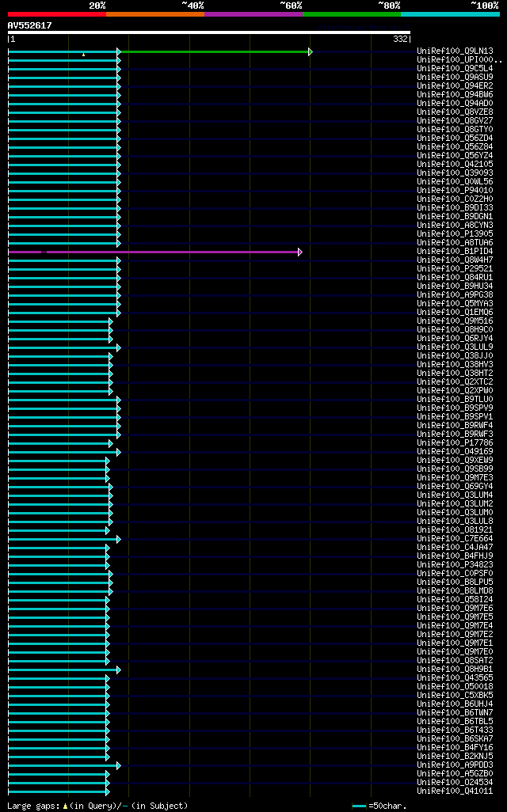Select hit label UniRef100_O50018
507x812 pixels.
click(x=456, y=687)
